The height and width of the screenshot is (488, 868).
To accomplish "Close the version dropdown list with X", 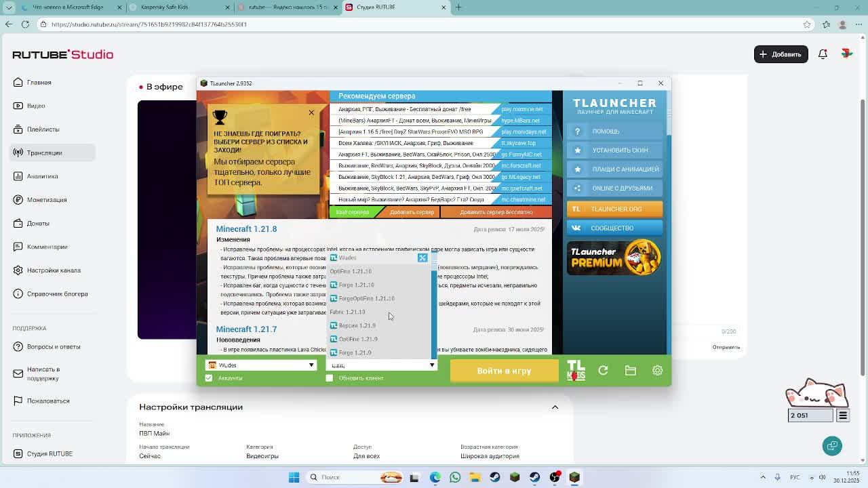I will 422,258.
